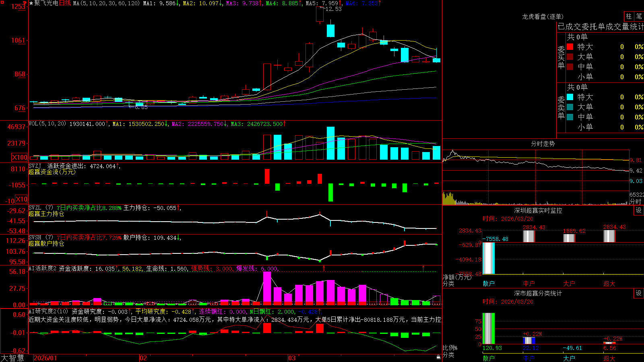Click the 6.85 low price marker

[141, 107]
